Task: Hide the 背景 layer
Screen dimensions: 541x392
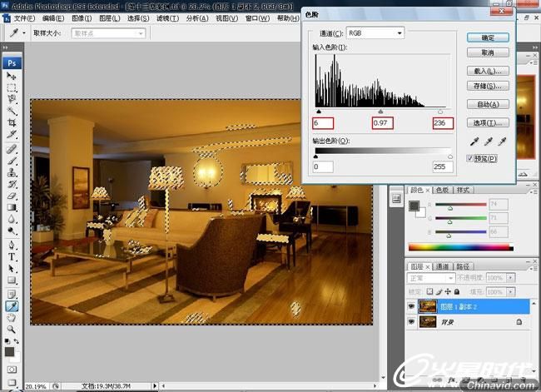Action: pos(411,321)
